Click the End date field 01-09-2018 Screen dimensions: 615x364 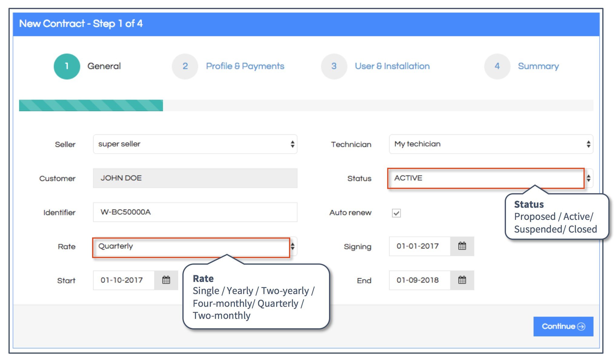pos(420,280)
